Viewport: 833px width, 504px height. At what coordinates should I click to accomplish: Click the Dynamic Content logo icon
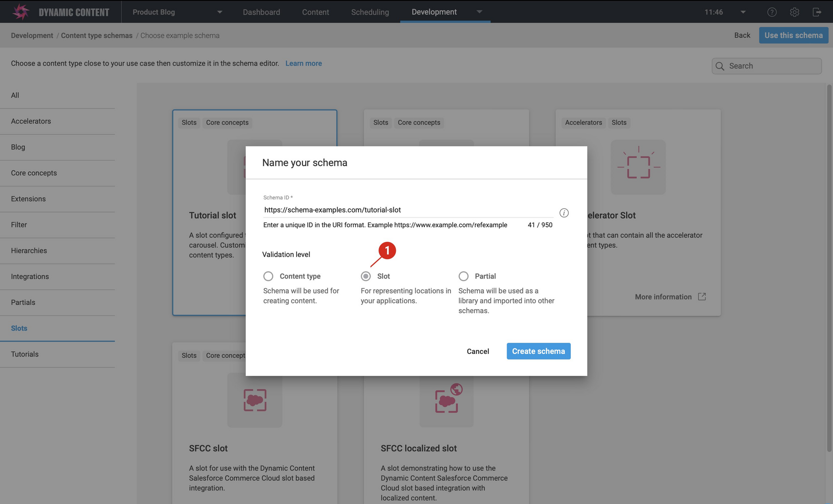(x=20, y=12)
